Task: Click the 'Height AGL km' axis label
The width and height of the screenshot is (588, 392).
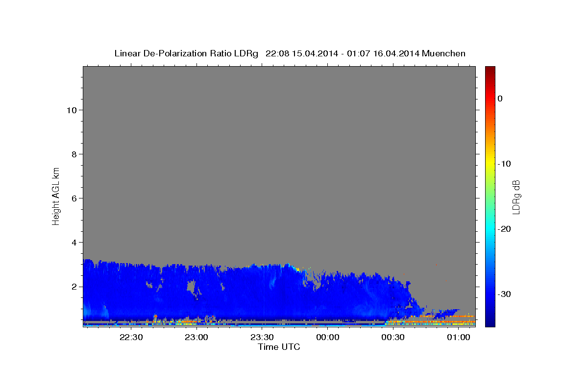Action: tap(56, 196)
